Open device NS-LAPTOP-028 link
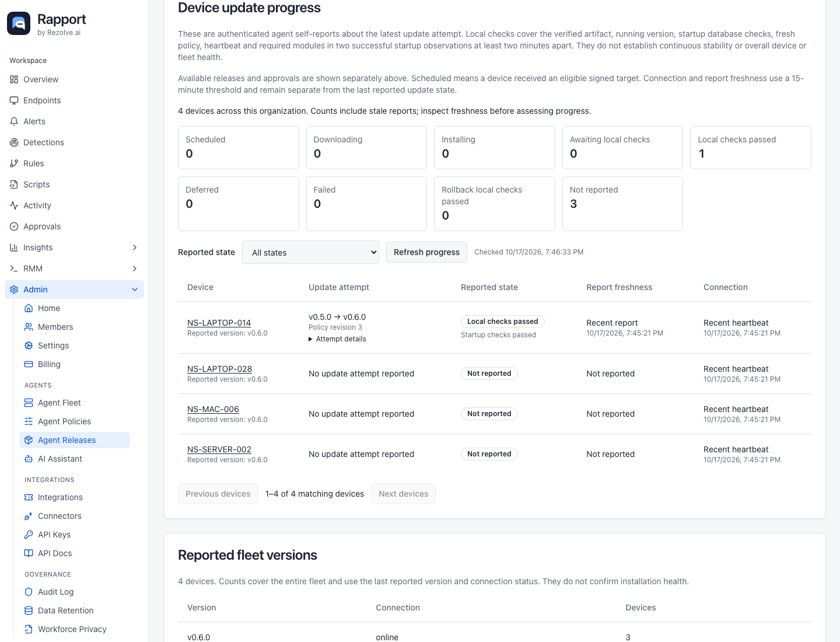The height and width of the screenshot is (642, 840). tap(219, 369)
